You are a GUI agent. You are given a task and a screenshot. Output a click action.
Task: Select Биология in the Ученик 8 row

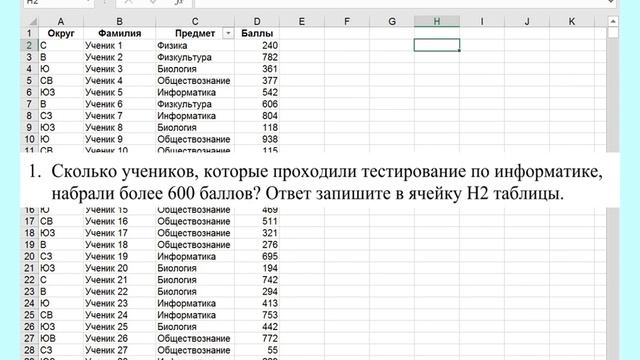pyautogui.click(x=195, y=127)
